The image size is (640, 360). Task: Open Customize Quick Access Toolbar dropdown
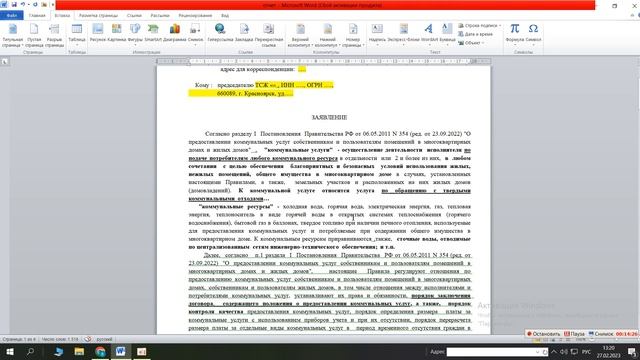[x=53, y=4]
